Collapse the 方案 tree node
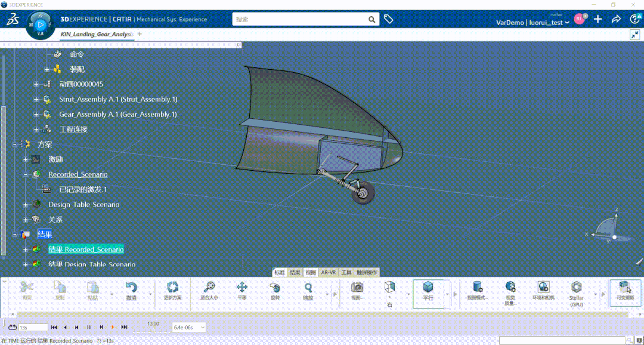The width and height of the screenshot is (644, 345). point(15,144)
